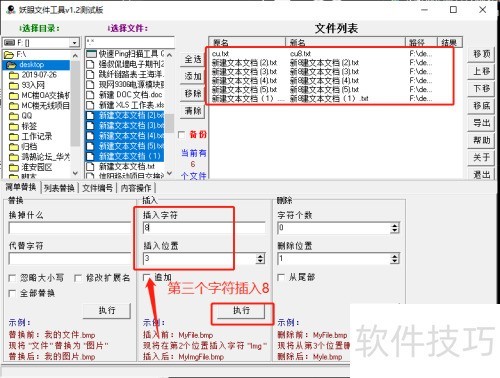Switch to the 内容操作 tab

coord(136,188)
